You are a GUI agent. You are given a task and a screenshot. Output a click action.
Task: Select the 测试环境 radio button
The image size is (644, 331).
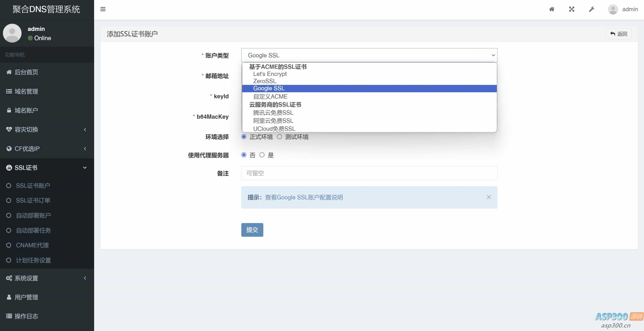279,137
